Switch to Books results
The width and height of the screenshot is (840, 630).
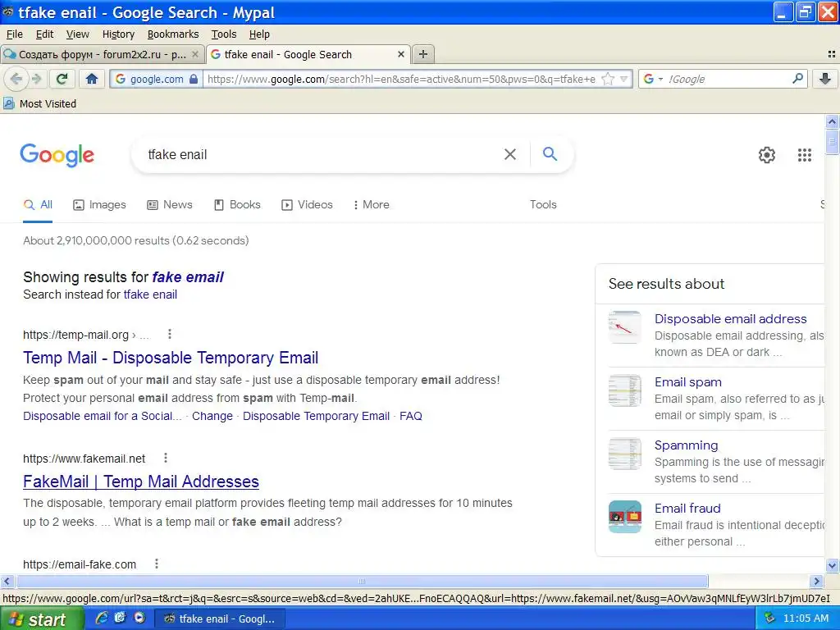[237, 204]
